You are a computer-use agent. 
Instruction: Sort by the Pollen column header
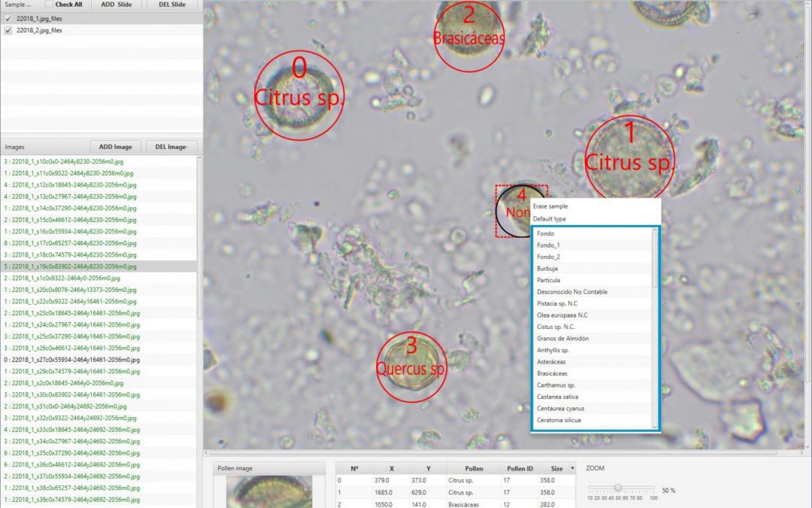click(474, 468)
